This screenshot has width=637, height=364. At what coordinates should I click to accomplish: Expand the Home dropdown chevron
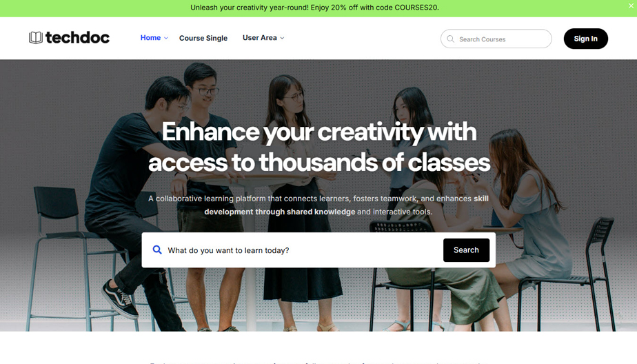tap(165, 38)
